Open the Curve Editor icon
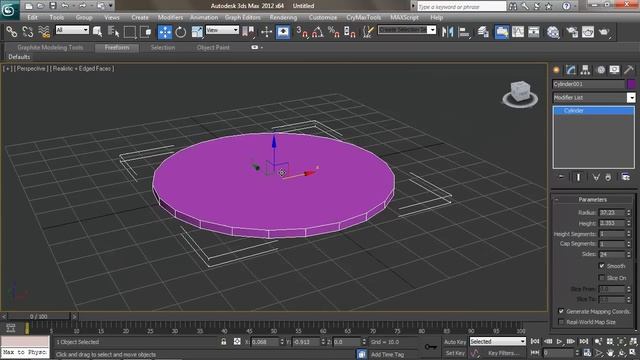Viewport: 640px width, 360px height. coord(518,31)
